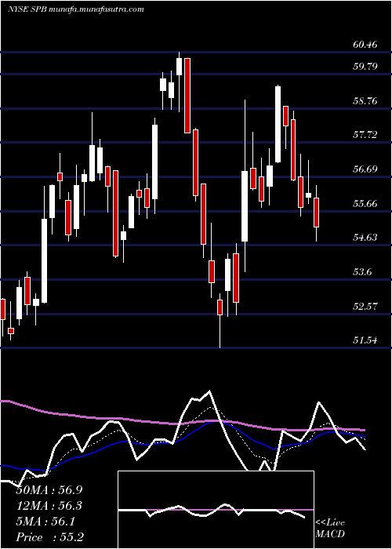The height and width of the screenshot is (549, 392).
Task: Click the 55.66 price level label
Action: click(365, 203)
